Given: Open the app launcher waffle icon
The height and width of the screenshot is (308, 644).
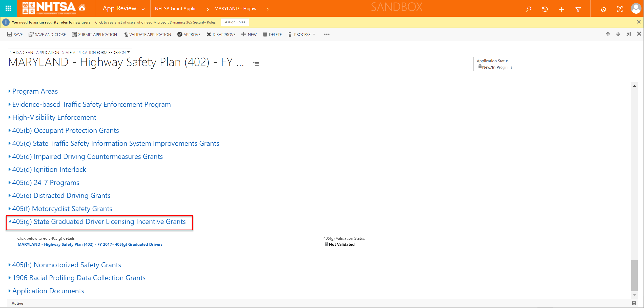Looking at the screenshot, I should tap(8, 8).
